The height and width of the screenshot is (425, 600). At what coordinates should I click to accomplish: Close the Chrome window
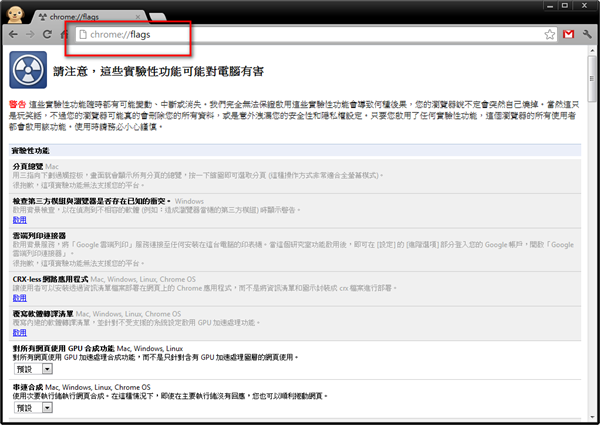[584, 6]
